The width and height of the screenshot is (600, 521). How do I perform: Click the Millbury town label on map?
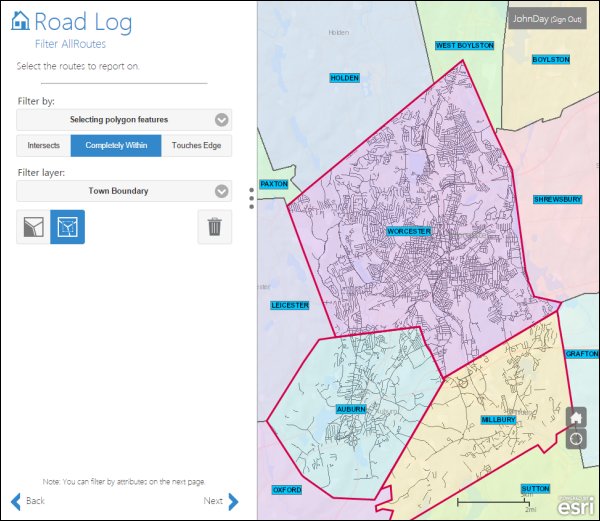click(x=497, y=420)
